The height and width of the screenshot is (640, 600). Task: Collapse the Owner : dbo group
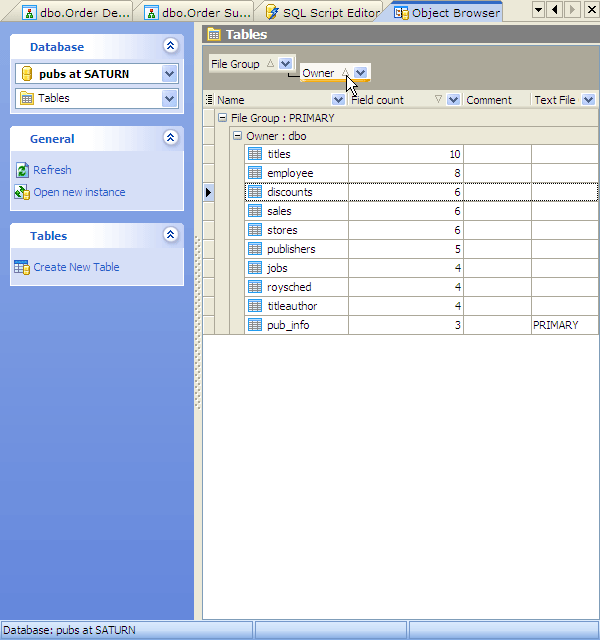(237, 136)
